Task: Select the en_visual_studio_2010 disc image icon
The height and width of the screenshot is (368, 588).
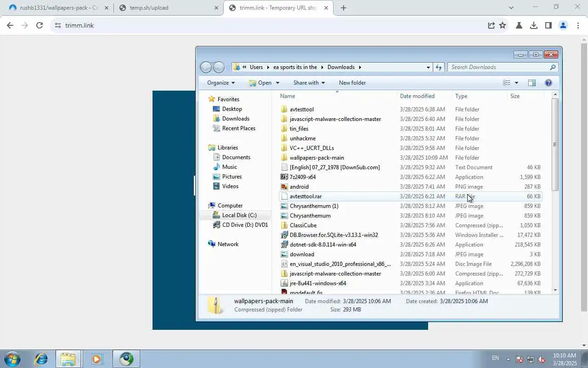Action: 284,264
